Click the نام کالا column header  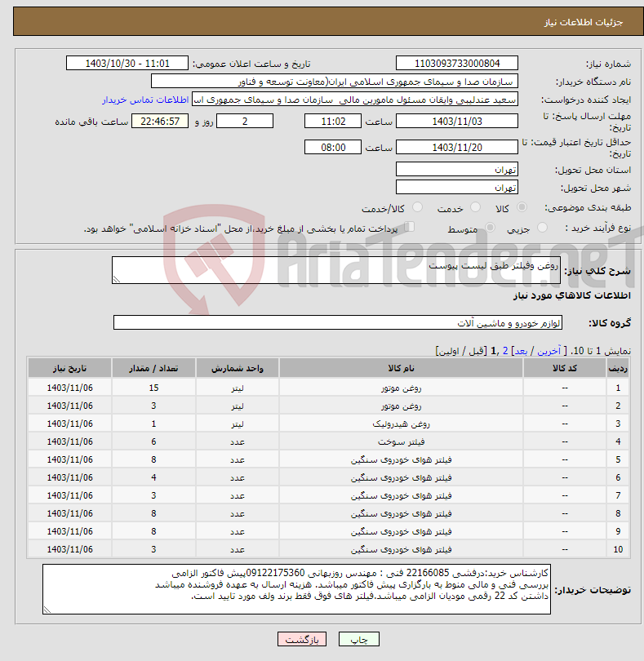pyautogui.click(x=401, y=368)
